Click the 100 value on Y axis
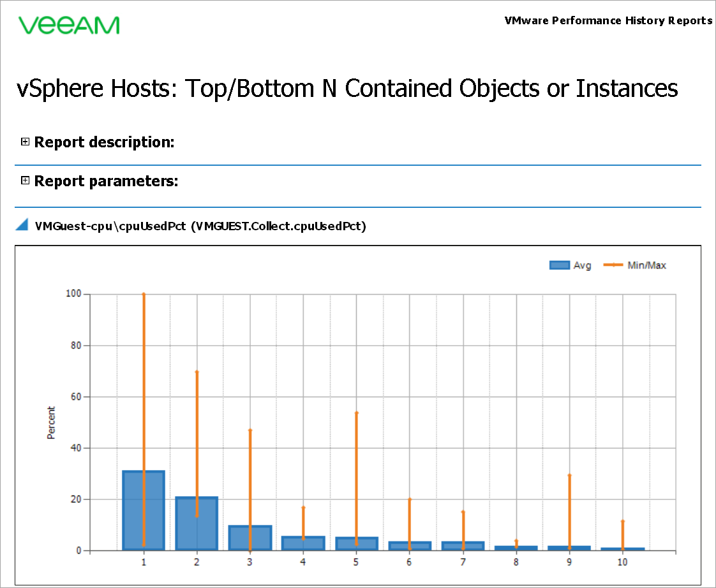Screen dimensions: 716x588 [73, 294]
